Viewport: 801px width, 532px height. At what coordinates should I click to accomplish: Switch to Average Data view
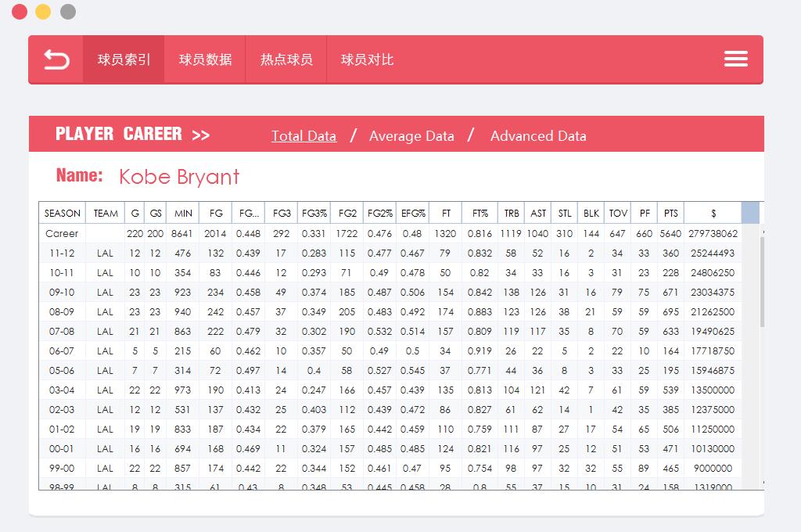[411, 136]
